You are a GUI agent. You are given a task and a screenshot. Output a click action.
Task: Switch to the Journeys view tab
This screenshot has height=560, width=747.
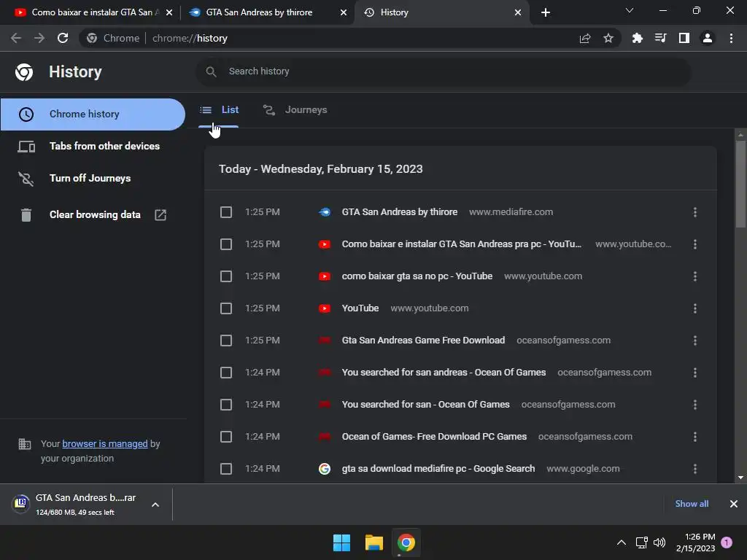(295, 110)
